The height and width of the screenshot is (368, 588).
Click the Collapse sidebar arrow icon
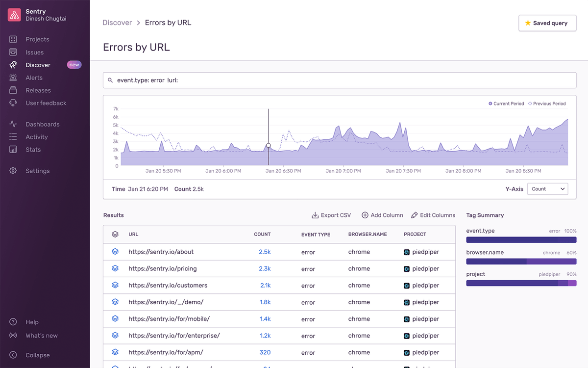click(x=13, y=355)
